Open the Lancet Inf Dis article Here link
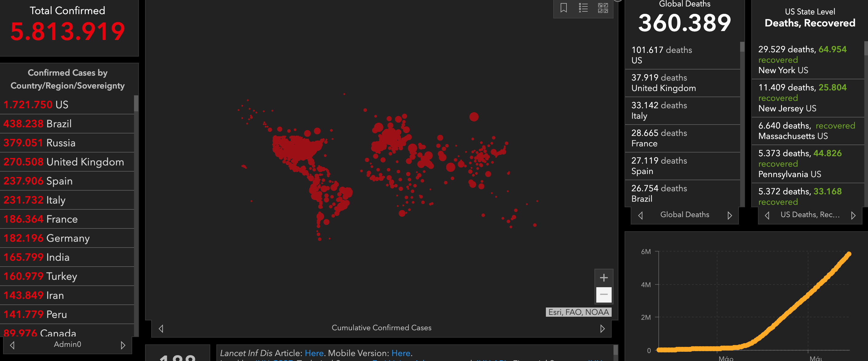 314,353
